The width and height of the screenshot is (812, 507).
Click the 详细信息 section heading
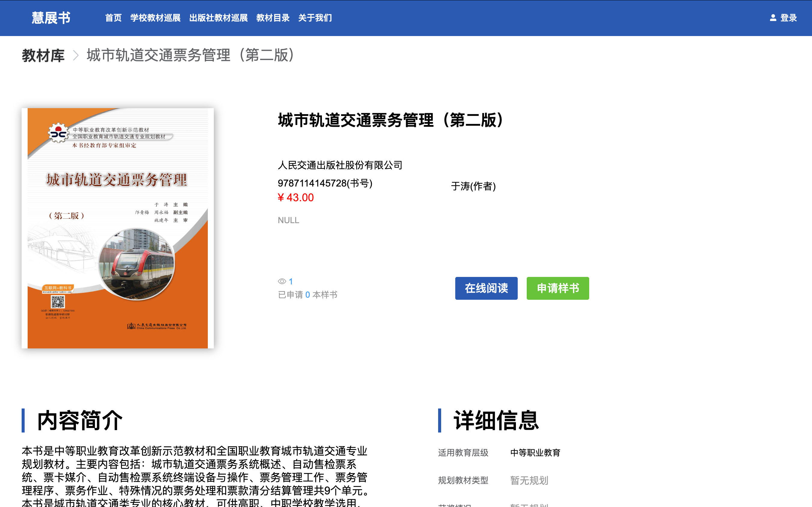point(496,420)
